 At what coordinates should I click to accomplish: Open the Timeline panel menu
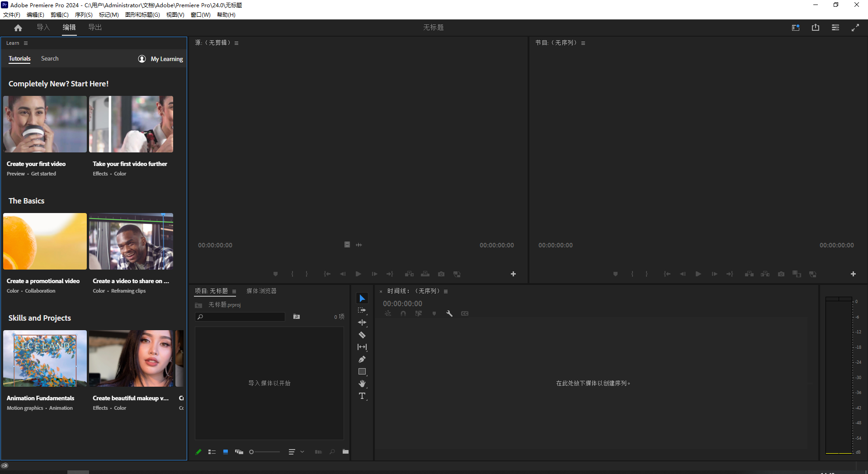tap(446, 291)
